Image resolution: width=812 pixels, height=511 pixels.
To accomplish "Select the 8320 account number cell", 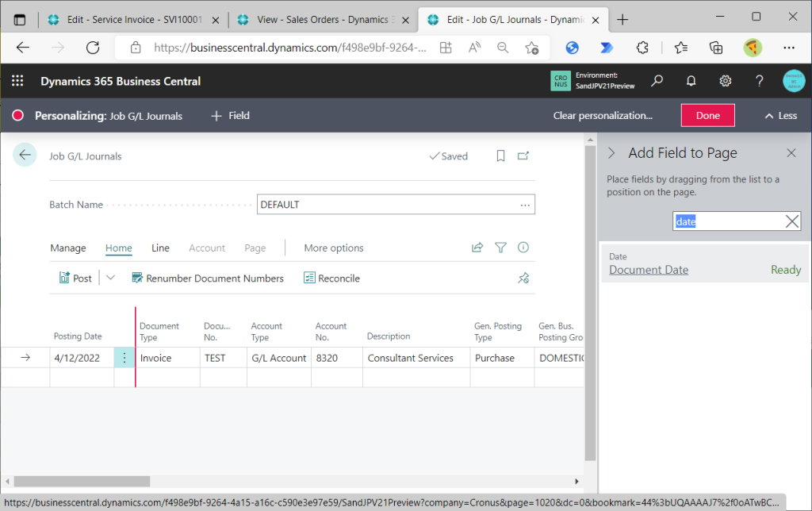I will (336, 358).
